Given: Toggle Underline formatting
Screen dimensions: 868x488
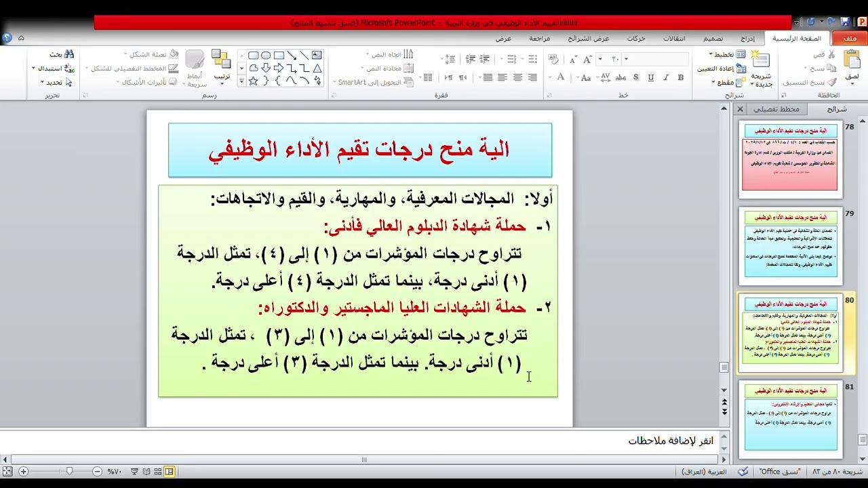Looking at the screenshot, I should pyautogui.click(x=651, y=78).
